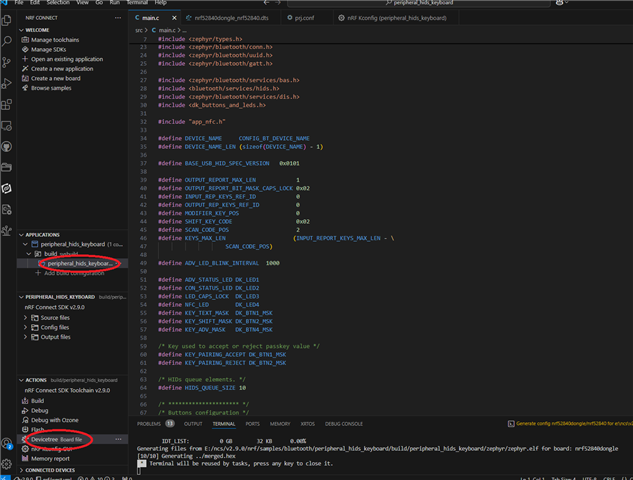
Task: Open nRF Connect panel more actions ellipsis
Action: 118,18
